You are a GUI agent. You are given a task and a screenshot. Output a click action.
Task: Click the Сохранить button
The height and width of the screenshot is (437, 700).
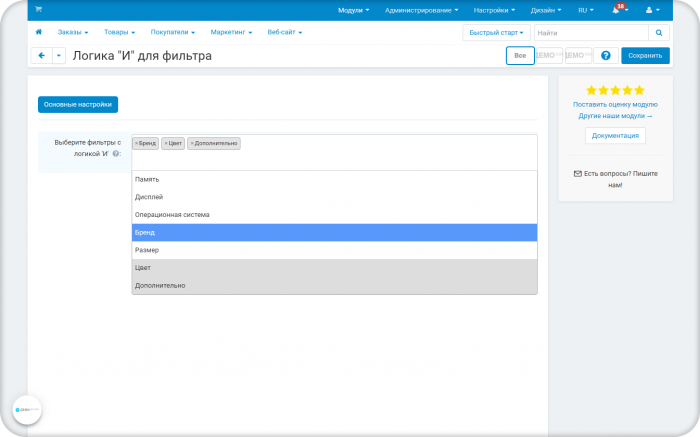coord(645,56)
